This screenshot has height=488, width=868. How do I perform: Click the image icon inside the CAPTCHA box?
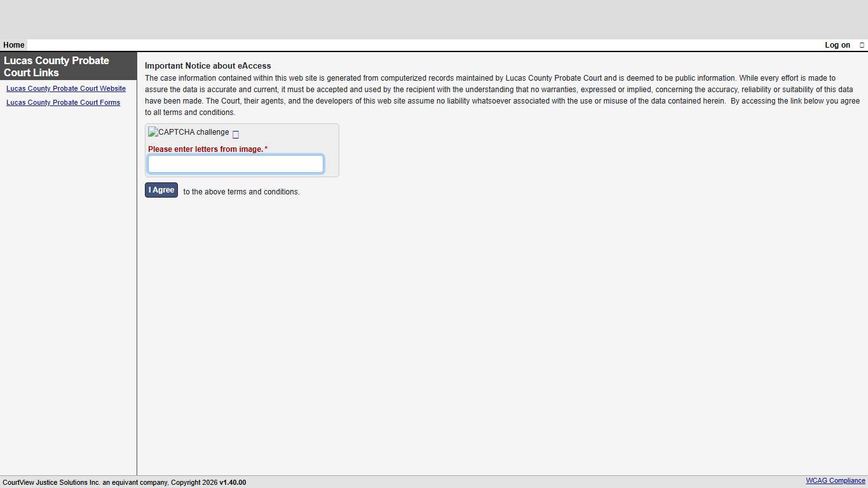[152, 132]
